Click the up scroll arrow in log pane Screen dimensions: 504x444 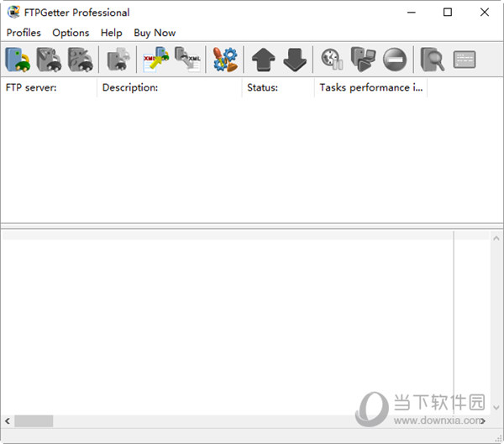(x=496, y=238)
